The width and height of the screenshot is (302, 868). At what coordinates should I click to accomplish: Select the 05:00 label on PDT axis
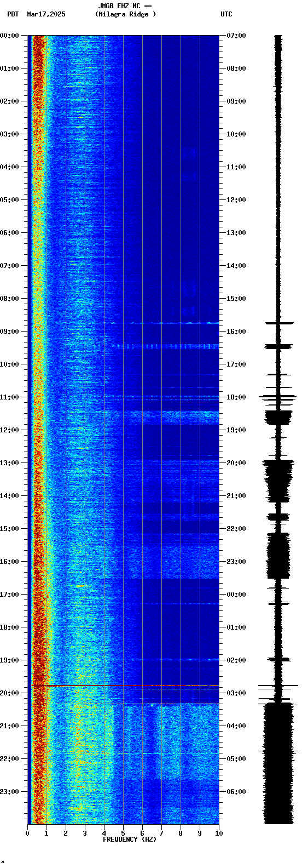[9, 200]
